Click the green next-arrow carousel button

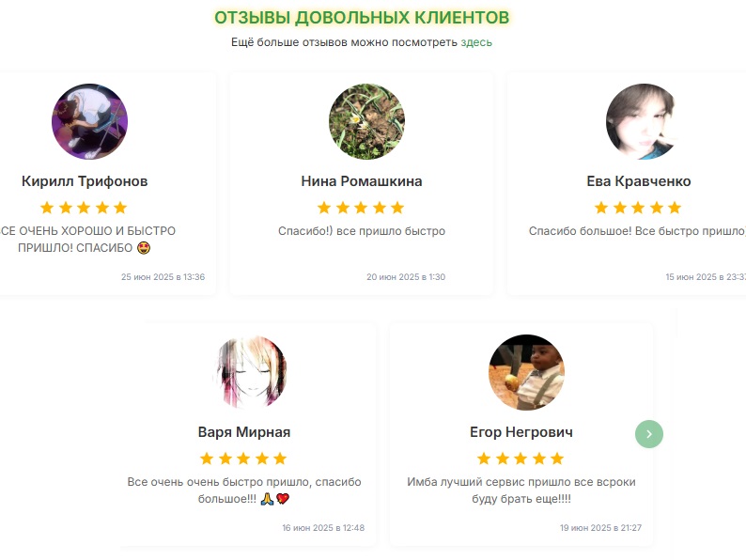point(649,434)
